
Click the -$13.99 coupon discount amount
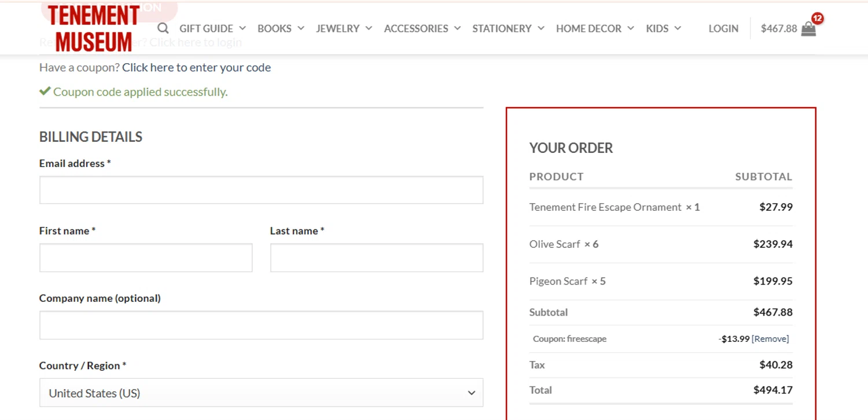pyautogui.click(x=734, y=339)
